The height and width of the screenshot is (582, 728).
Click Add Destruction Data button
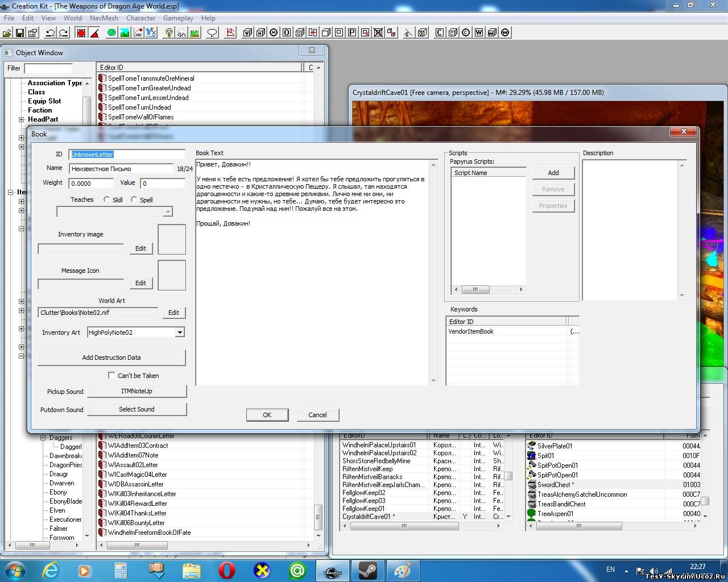tap(111, 357)
